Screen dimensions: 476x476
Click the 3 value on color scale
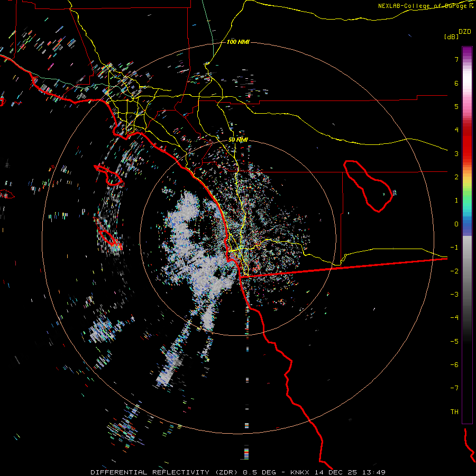pos(456,153)
